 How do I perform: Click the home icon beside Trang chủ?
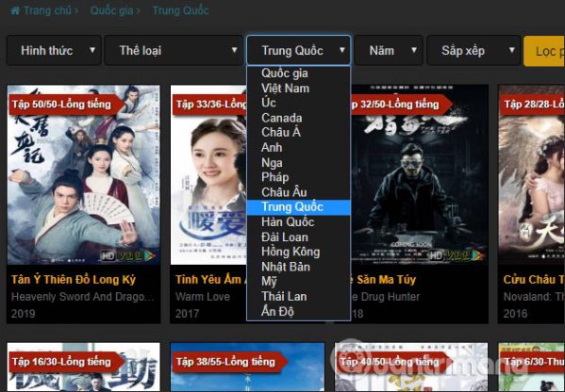coord(15,10)
